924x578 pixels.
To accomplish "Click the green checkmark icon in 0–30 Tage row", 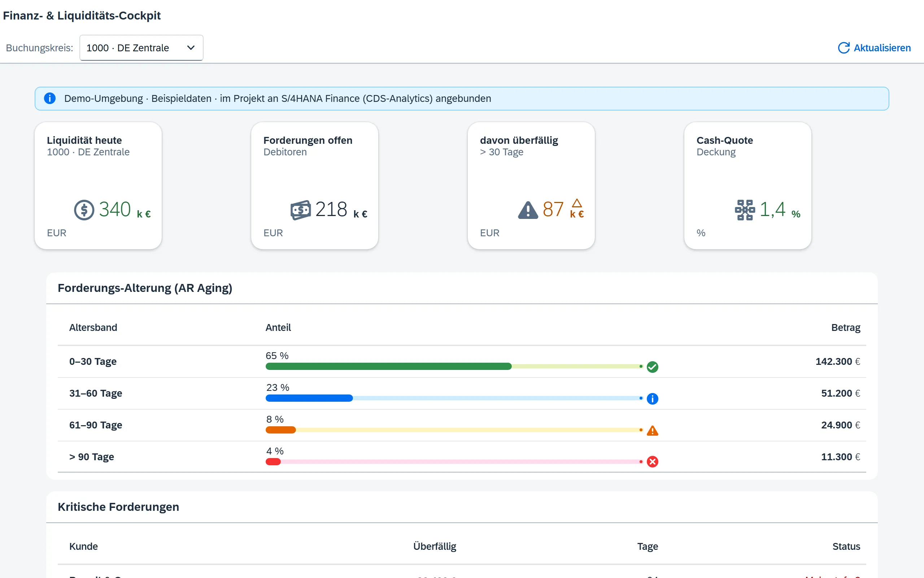I will pos(653,367).
